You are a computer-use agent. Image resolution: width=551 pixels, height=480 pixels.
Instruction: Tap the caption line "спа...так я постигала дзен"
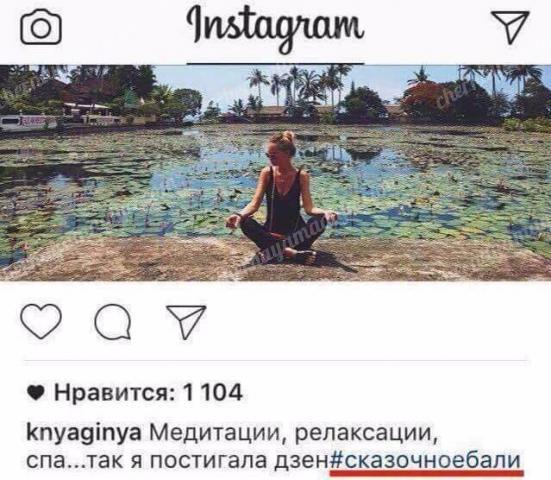[178, 461]
